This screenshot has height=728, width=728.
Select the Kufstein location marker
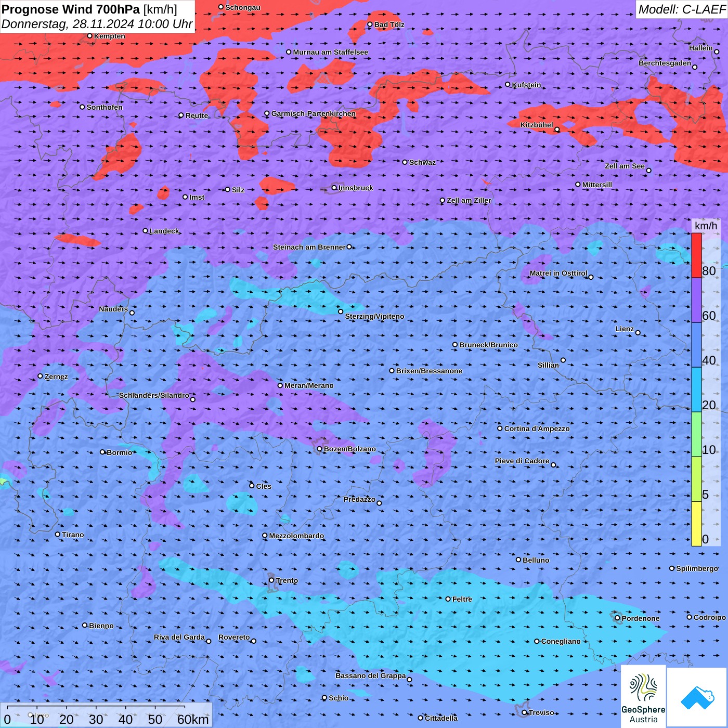click(508, 84)
